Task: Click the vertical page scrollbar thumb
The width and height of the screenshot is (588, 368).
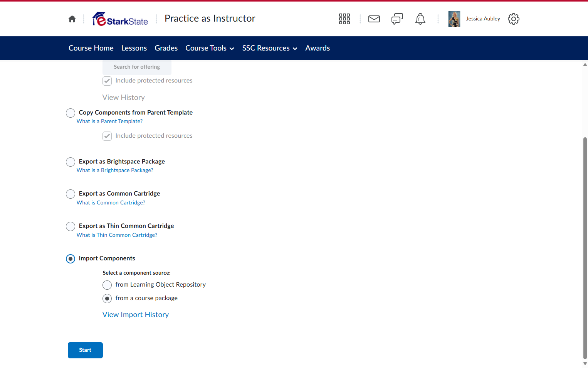Action: [585, 248]
